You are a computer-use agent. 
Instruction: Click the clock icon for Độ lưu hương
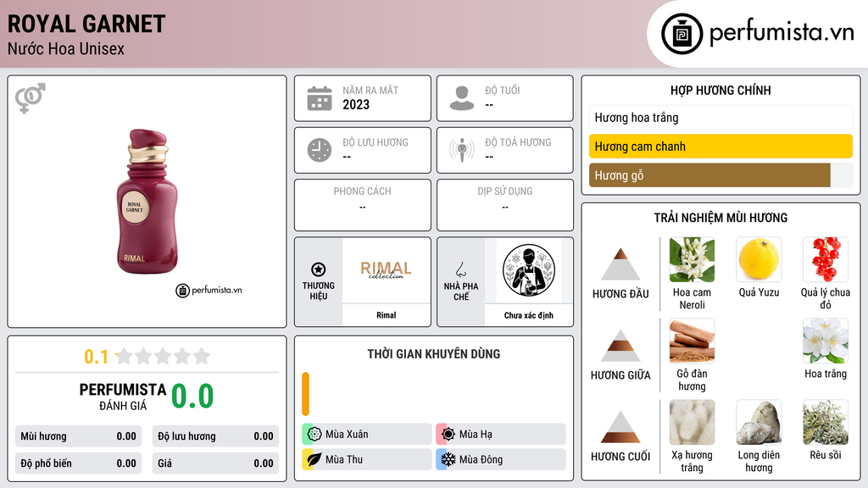[x=320, y=150]
